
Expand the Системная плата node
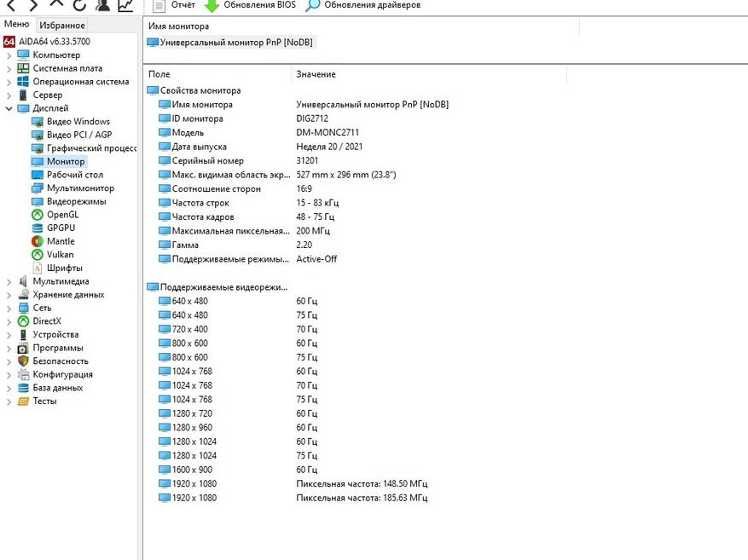coord(9,69)
